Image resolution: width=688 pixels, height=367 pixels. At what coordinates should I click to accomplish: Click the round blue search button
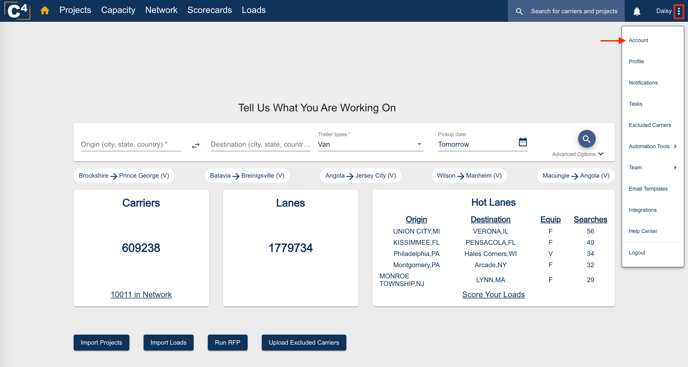(x=587, y=139)
